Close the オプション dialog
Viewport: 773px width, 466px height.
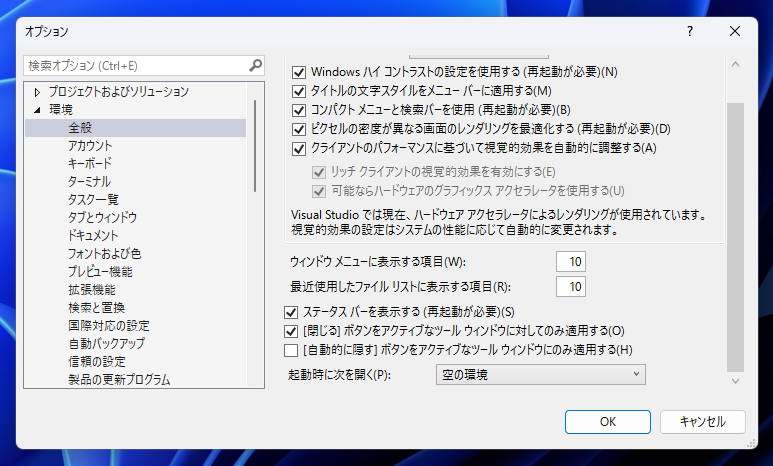[x=735, y=31]
